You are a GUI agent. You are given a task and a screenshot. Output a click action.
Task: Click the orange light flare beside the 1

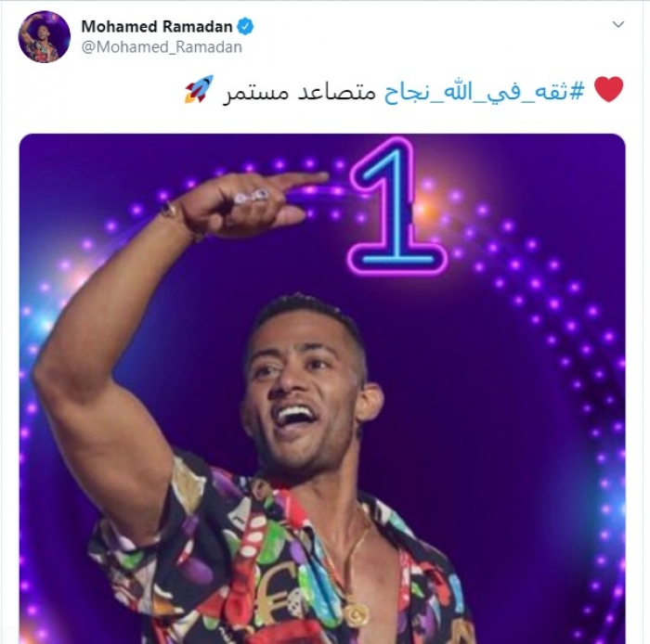(x=427, y=207)
